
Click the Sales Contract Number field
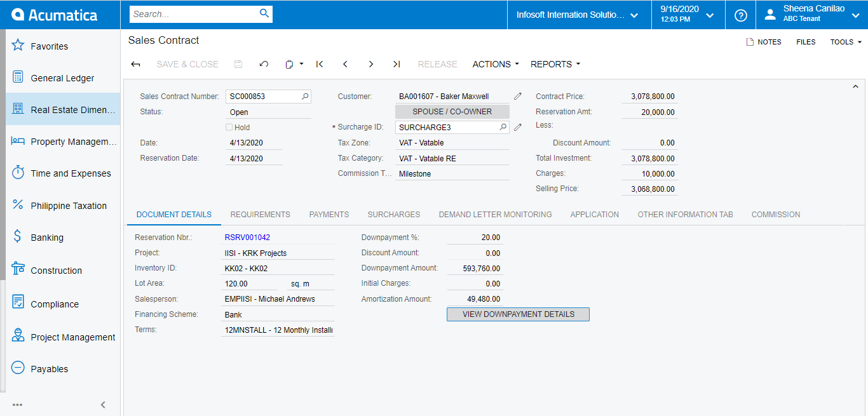pyautogui.click(x=264, y=97)
